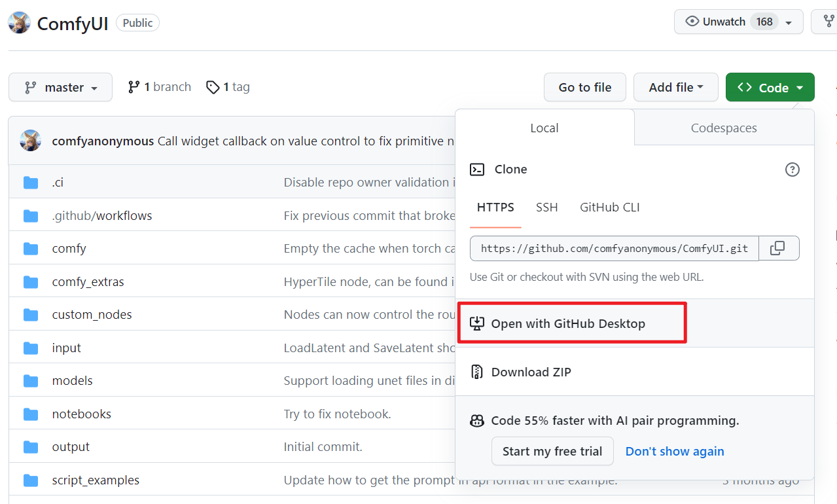Click the Don't show again link
This screenshot has height=504, width=837.
675,451
